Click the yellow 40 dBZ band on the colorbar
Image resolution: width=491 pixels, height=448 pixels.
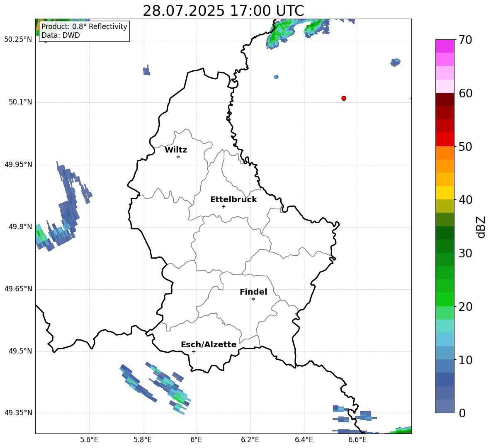pyautogui.click(x=445, y=193)
